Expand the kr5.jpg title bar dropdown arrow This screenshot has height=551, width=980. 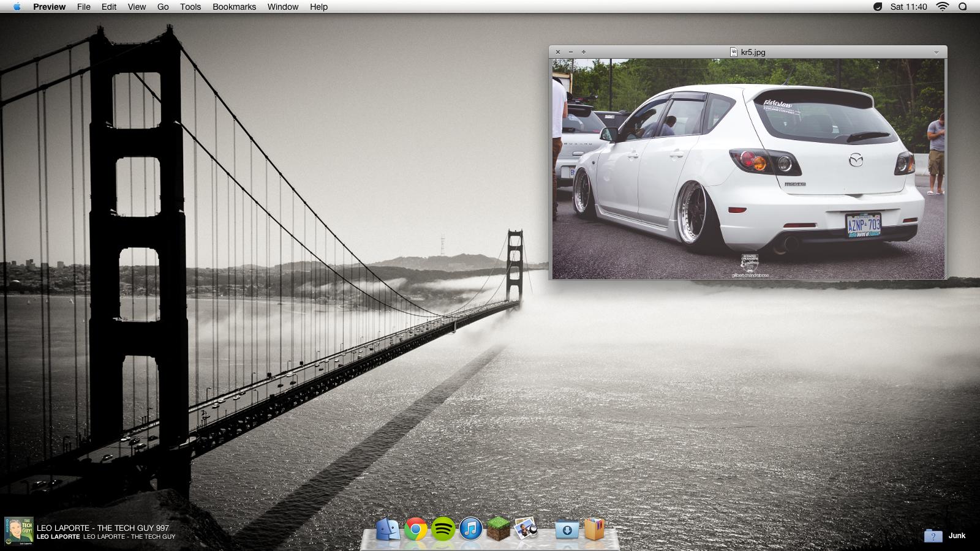tap(936, 53)
